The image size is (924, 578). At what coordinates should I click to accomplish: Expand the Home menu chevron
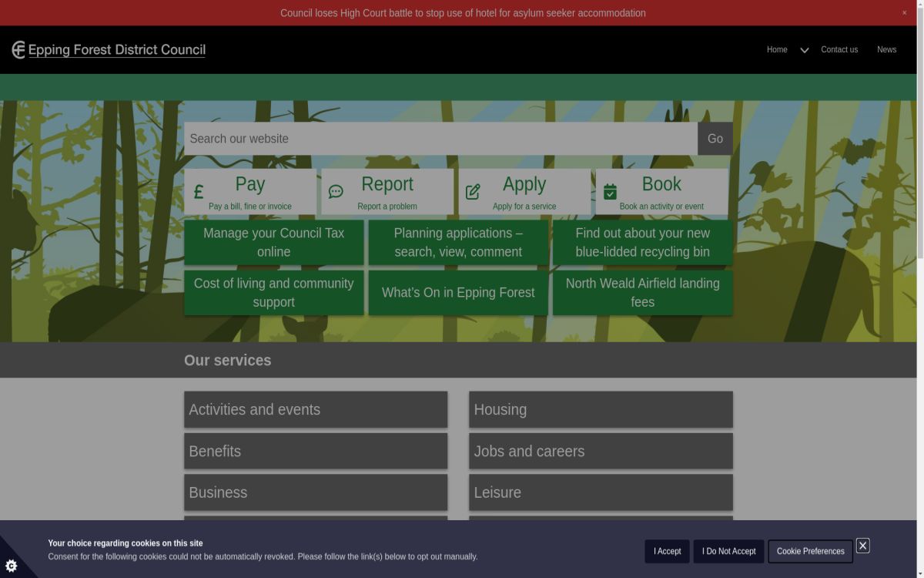[804, 50]
